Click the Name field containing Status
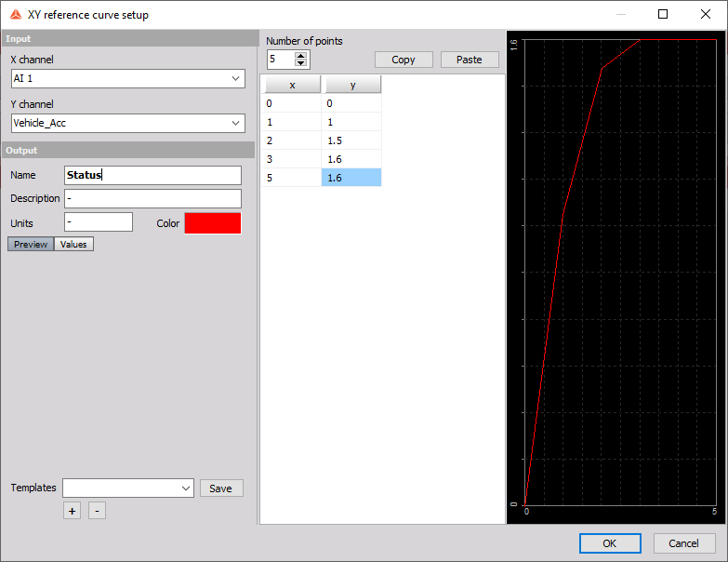This screenshot has height=562, width=728. coord(152,175)
